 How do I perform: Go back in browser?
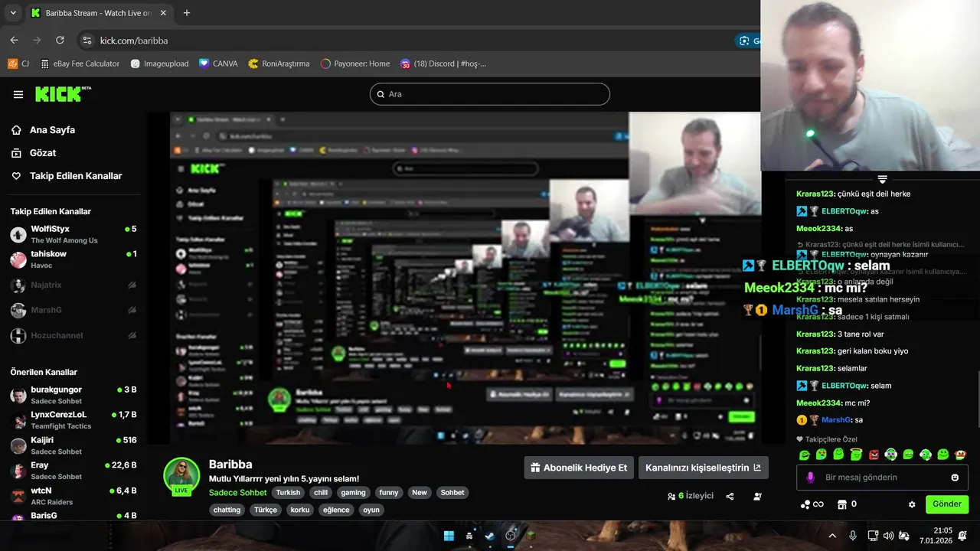tap(14, 41)
